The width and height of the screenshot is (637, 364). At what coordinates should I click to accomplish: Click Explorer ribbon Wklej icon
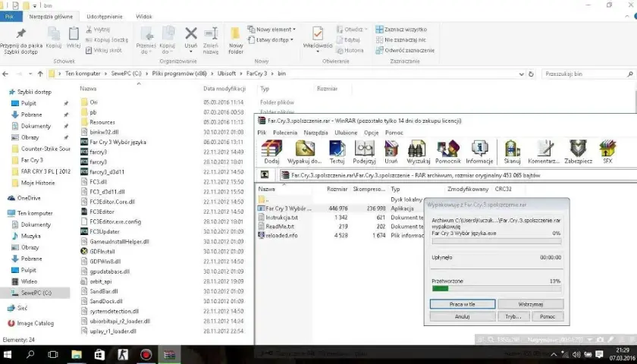pyautogui.click(x=74, y=33)
